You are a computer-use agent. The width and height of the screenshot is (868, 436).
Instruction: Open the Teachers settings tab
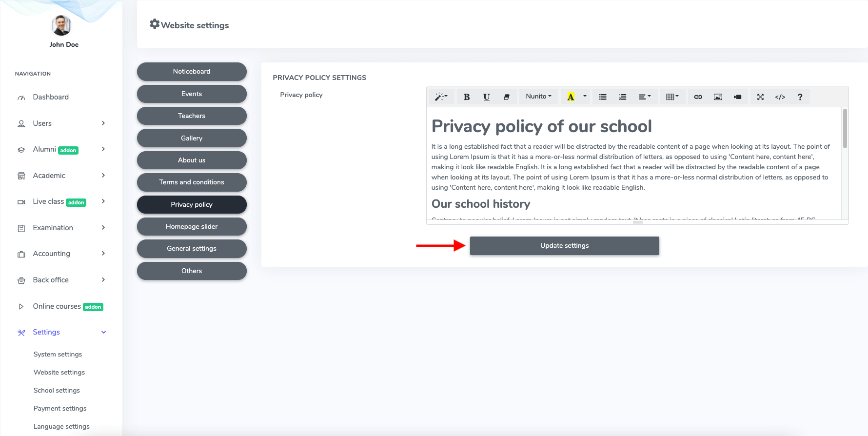[x=192, y=116]
